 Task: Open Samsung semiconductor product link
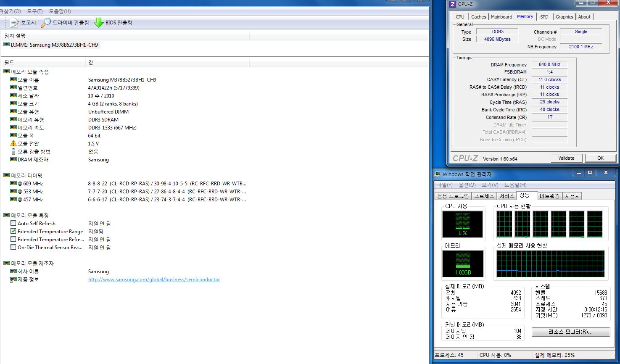coord(154,280)
